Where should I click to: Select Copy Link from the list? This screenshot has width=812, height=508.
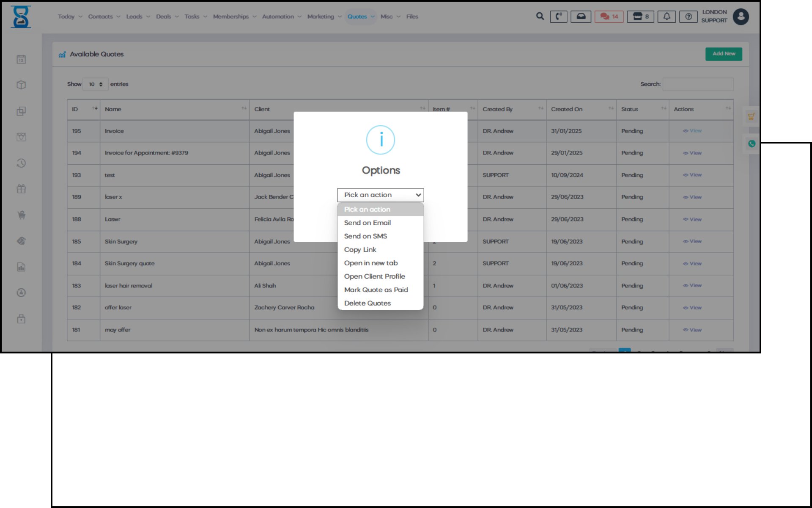[360, 250]
